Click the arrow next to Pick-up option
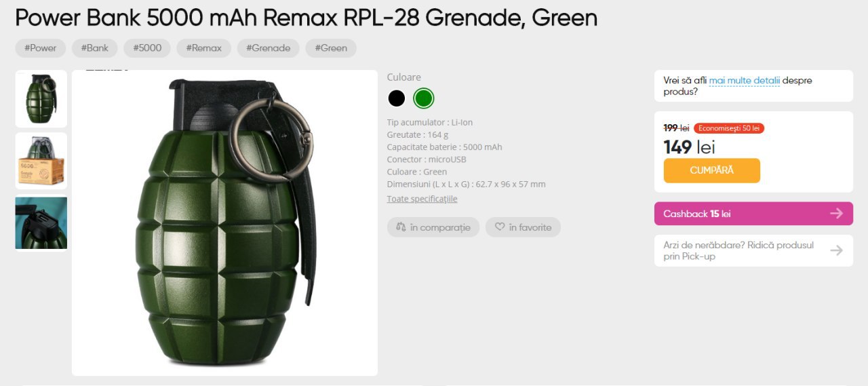This screenshot has height=386, width=868. pos(837,250)
